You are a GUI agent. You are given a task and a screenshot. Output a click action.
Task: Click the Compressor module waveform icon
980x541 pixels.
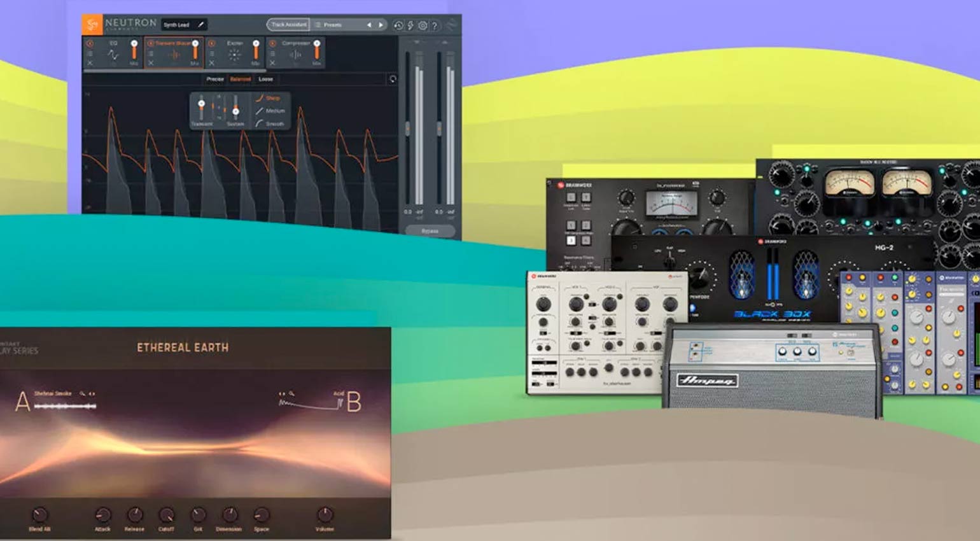[x=295, y=55]
